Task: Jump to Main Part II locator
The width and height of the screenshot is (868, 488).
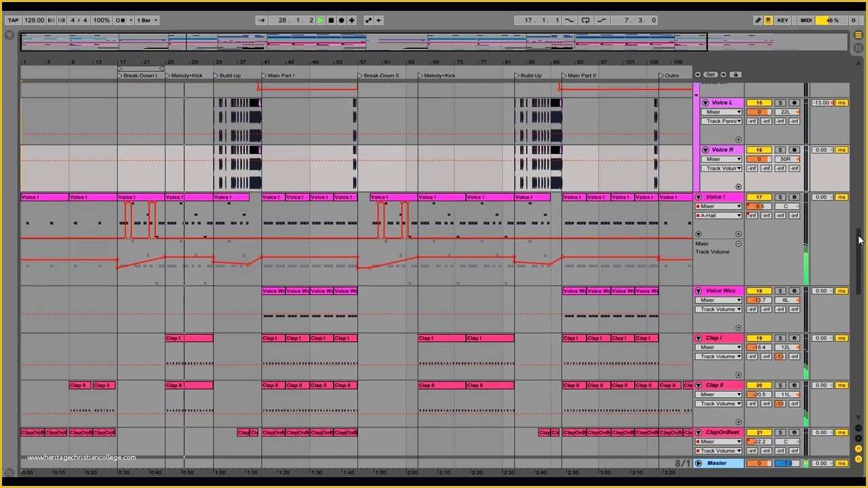Action: (x=579, y=76)
